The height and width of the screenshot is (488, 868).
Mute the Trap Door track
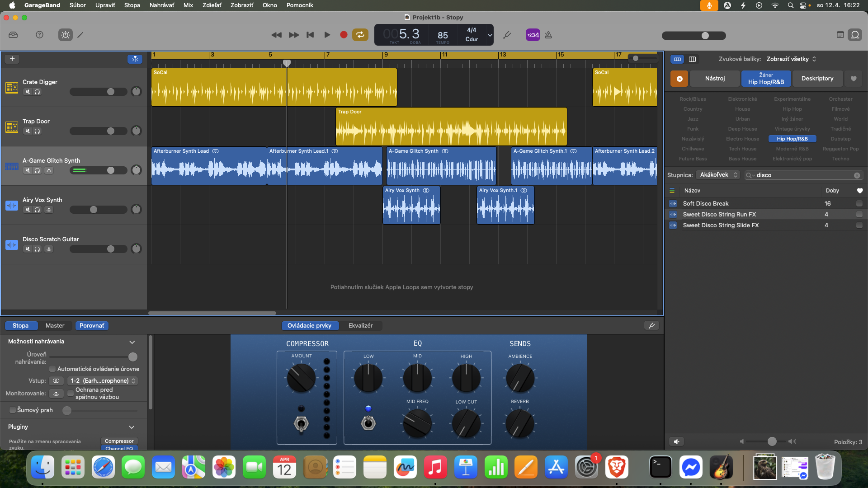coord(28,131)
